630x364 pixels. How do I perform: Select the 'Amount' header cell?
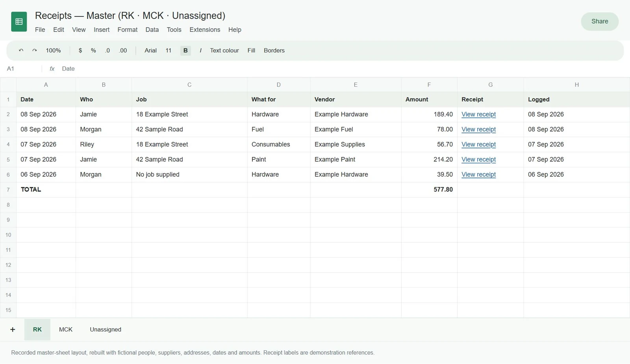click(429, 100)
